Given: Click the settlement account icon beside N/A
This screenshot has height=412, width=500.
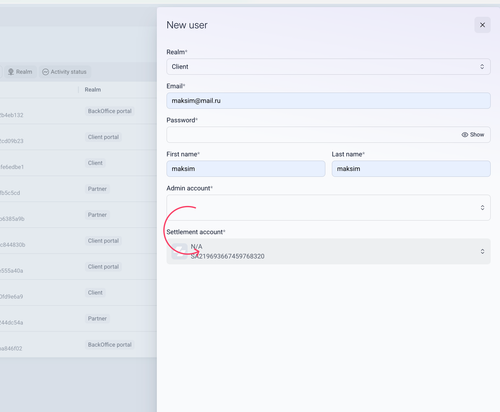Looking at the screenshot, I should [179, 251].
